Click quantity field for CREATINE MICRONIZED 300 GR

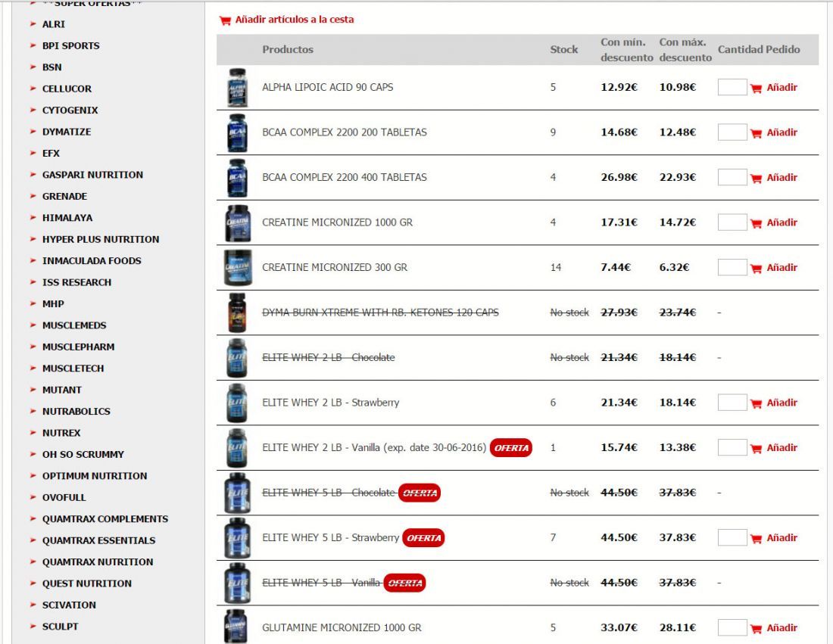(732, 267)
